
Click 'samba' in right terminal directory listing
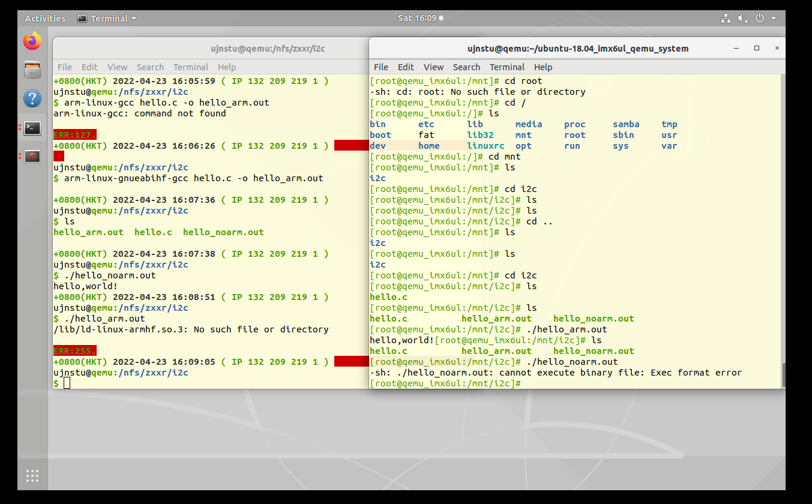[626, 124]
